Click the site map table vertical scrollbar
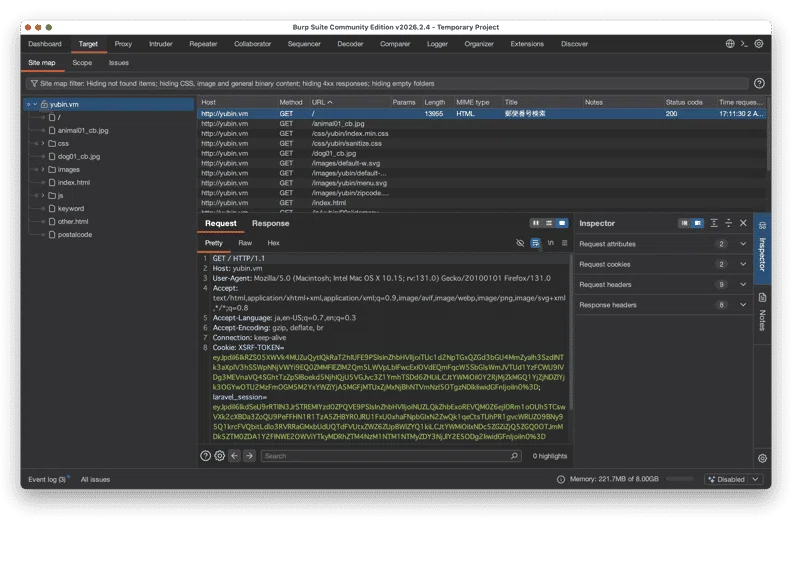 (768, 134)
